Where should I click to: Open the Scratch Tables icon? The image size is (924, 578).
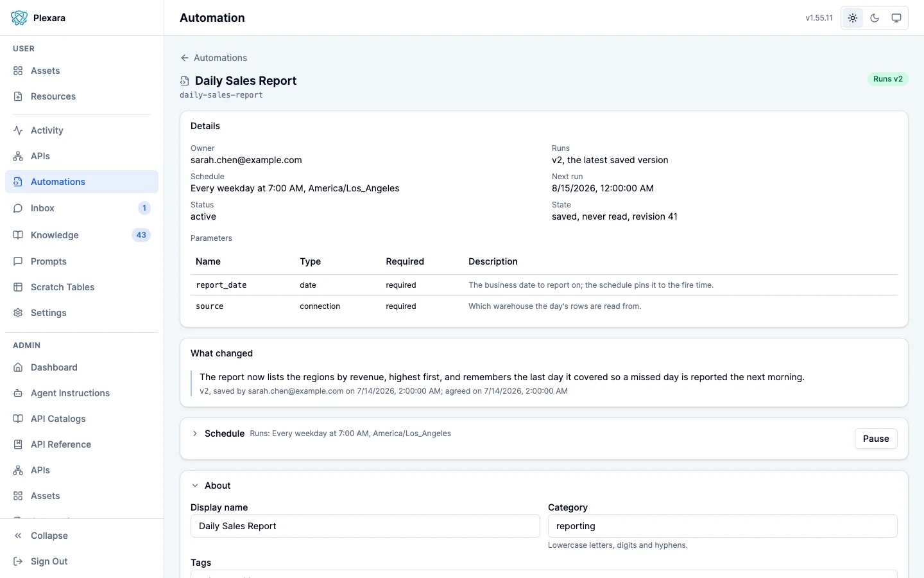pyautogui.click(x=18, y=287)
